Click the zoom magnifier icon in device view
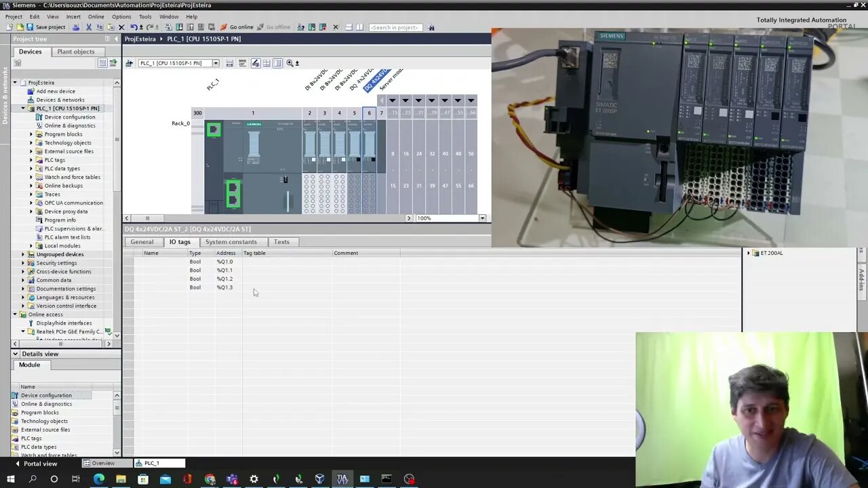Screen dimensions: 868x488 click(x=290, y=63)
